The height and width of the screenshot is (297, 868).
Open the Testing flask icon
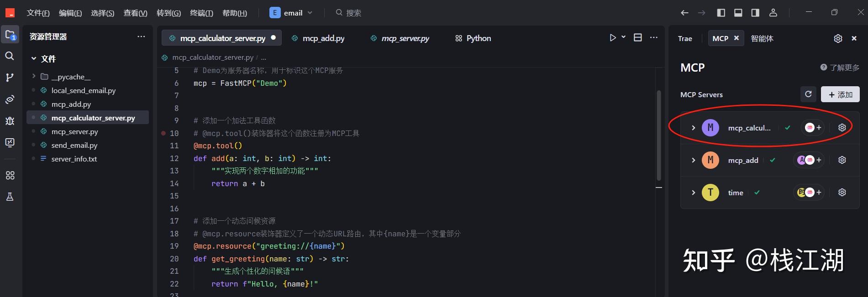point(10,197)
